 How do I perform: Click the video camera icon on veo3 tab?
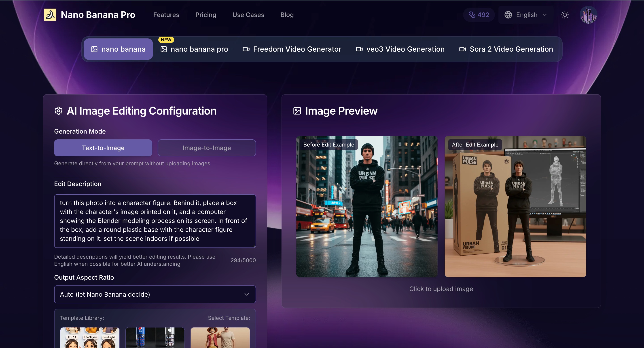pyautogui.click(x=359, y=49)
